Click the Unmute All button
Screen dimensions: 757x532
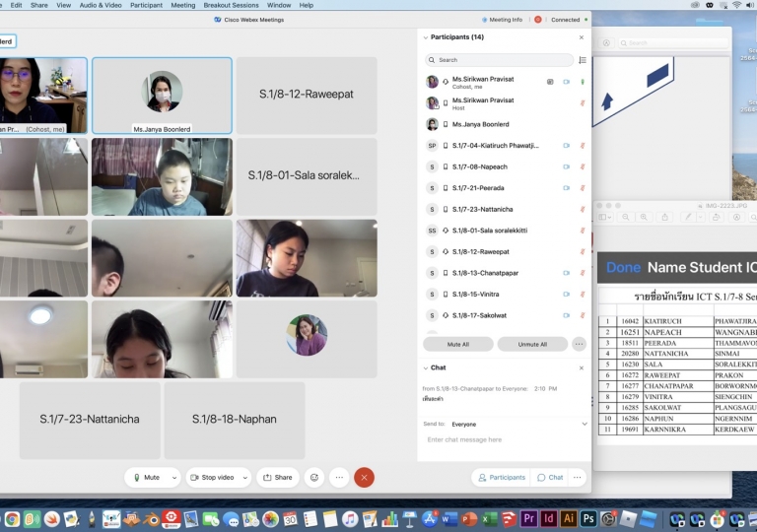(x=532, y=344)
